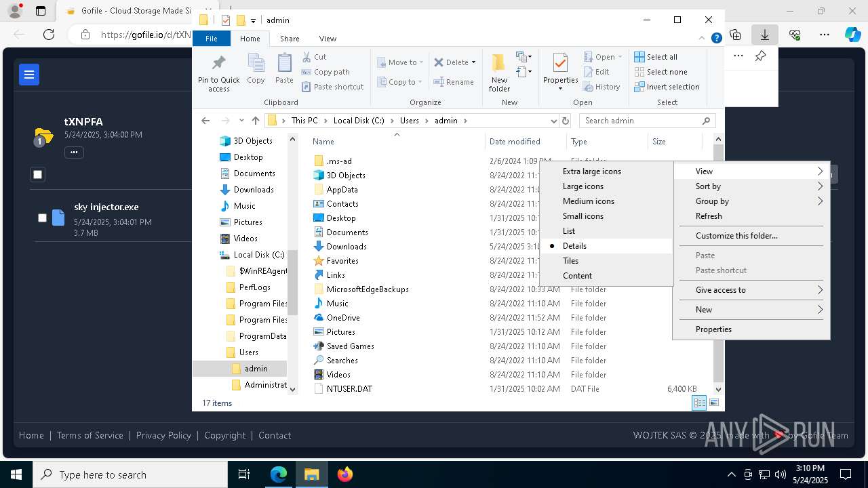
Task: Open recent locations dropdown arrow
Action: [241, 121]
